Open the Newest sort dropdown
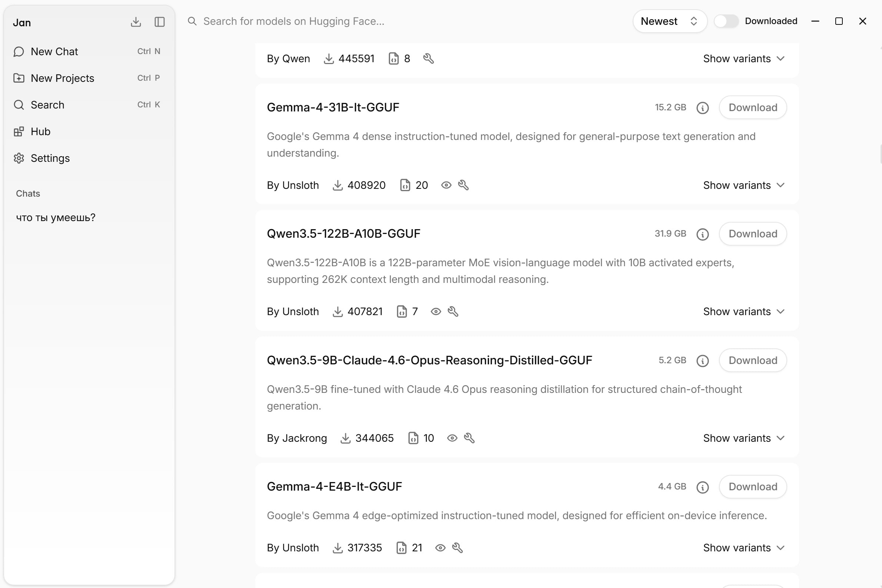882x588 pixels. coord(670,21)
